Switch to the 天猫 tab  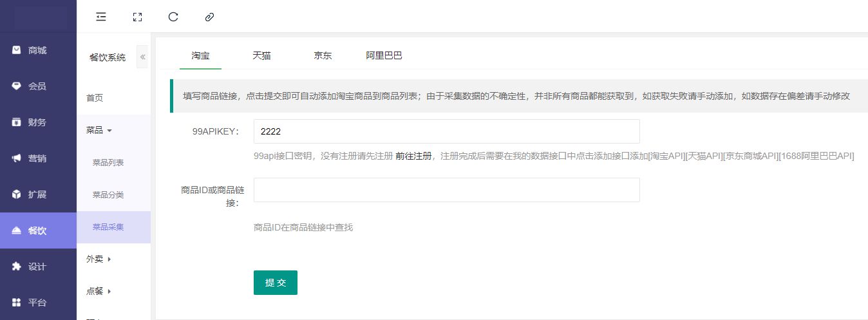261,56
